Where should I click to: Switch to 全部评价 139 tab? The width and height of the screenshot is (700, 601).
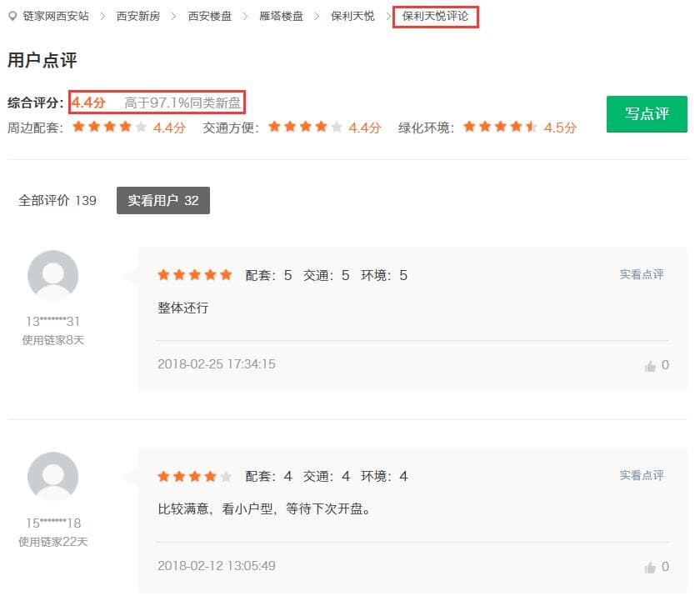[57, 201]
